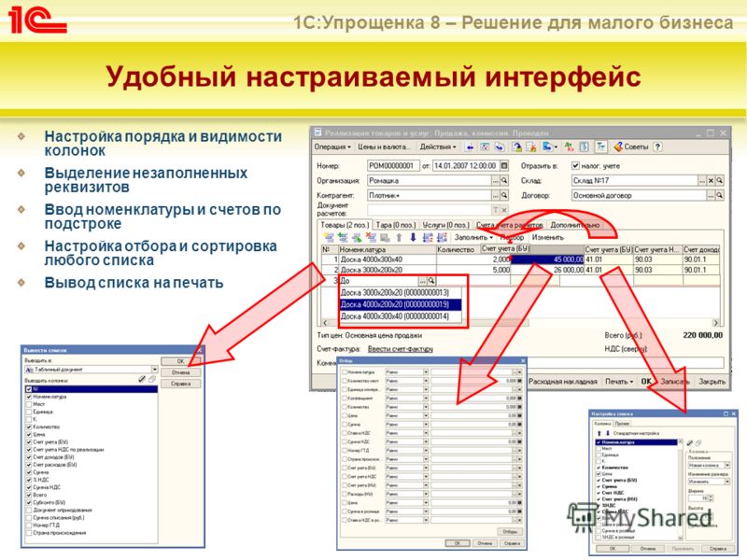Toggle Сумма НДС checkbox in Вывести список

[29, 487]
